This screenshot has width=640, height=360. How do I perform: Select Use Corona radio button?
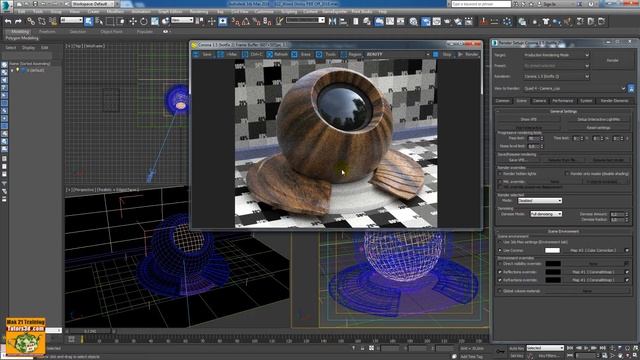(x=500, y=250)
